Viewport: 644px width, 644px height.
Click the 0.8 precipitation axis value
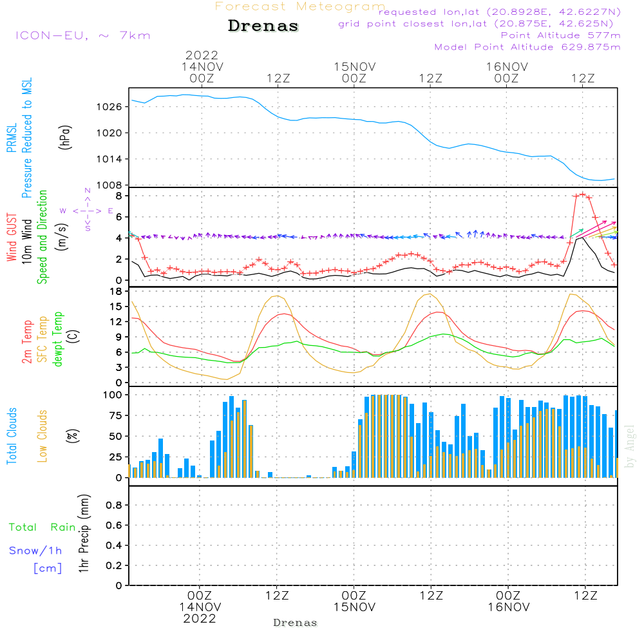(114, 506)
